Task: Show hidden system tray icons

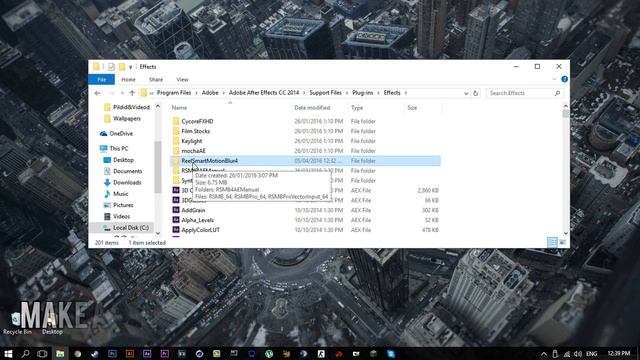Action: (x=544, y=354)
